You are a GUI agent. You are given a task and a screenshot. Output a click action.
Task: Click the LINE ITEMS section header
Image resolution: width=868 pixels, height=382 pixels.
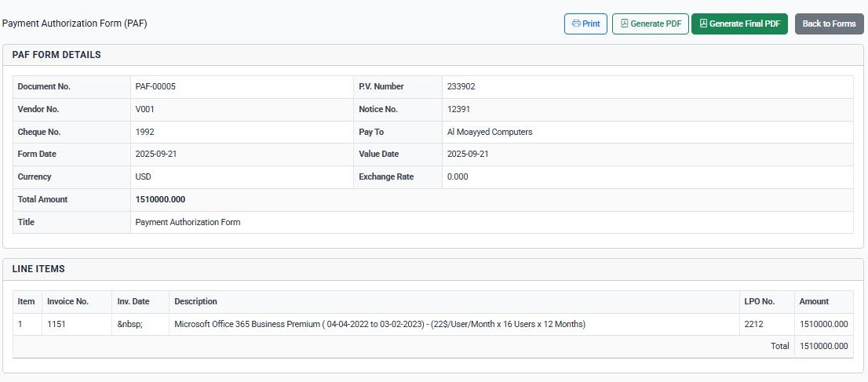(38, 269)
